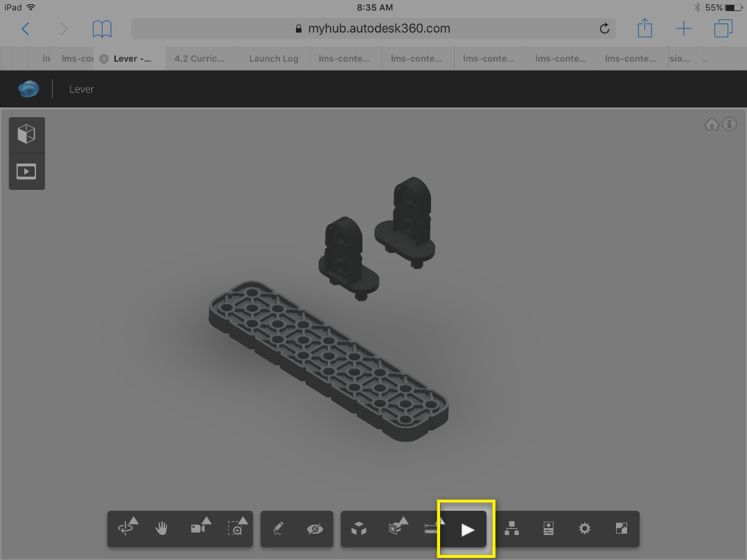
Task: Activate the Pan tool
Action: [161, 529]
